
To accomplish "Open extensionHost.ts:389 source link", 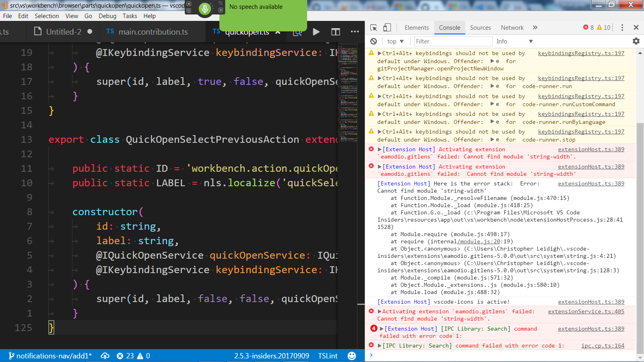I will pos(591,149).
